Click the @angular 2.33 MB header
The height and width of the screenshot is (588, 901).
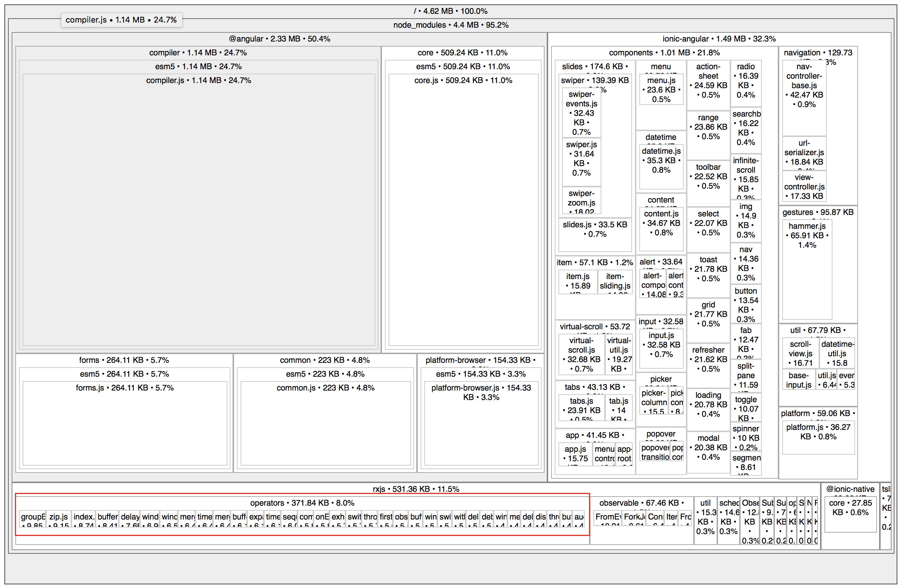pyautogui.click(x=279, y=39)
